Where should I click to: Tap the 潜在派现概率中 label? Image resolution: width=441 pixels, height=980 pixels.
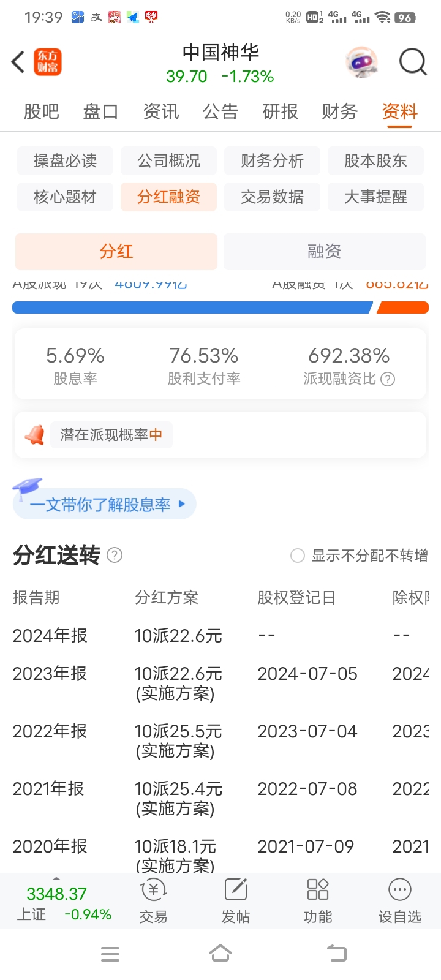pyautogui.click(x=111, y=435)
